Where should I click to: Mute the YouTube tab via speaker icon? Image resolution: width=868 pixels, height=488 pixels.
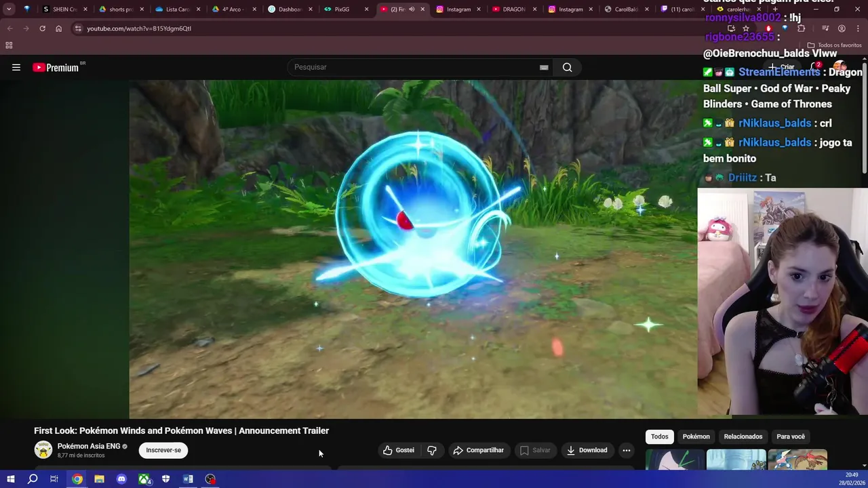coord(412,9)
